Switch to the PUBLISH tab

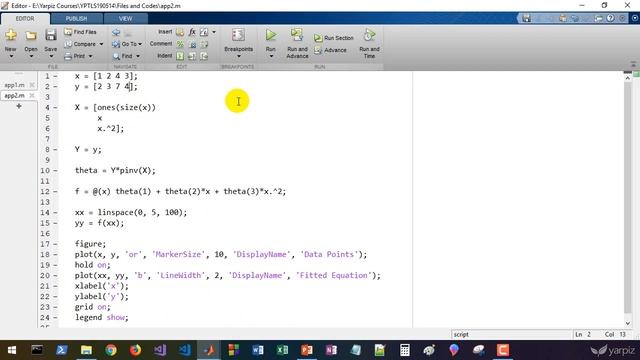[x=76, y=19]
